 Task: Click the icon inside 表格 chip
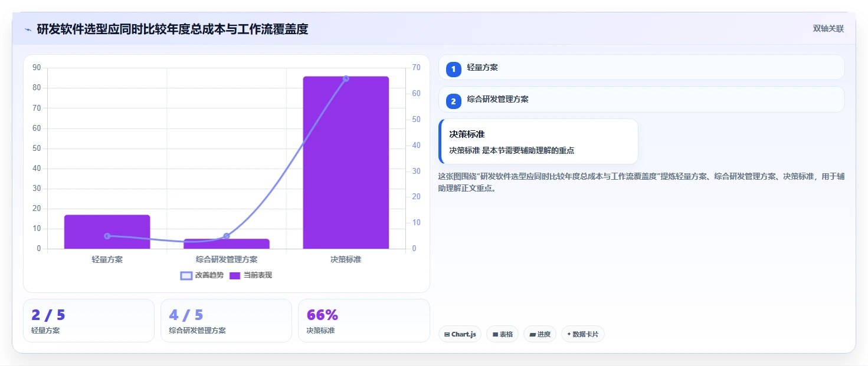(x=495, y=335)
